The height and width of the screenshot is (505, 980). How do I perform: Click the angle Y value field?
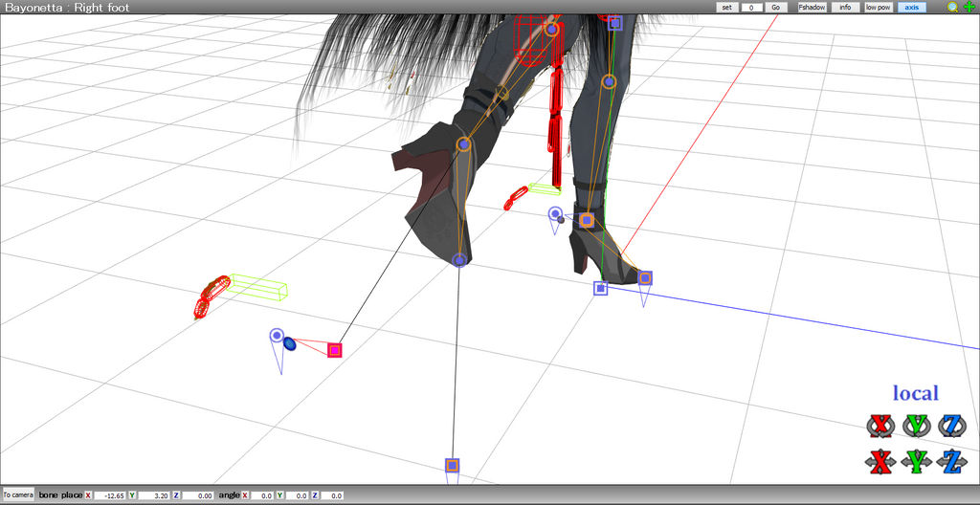[297, 495]
